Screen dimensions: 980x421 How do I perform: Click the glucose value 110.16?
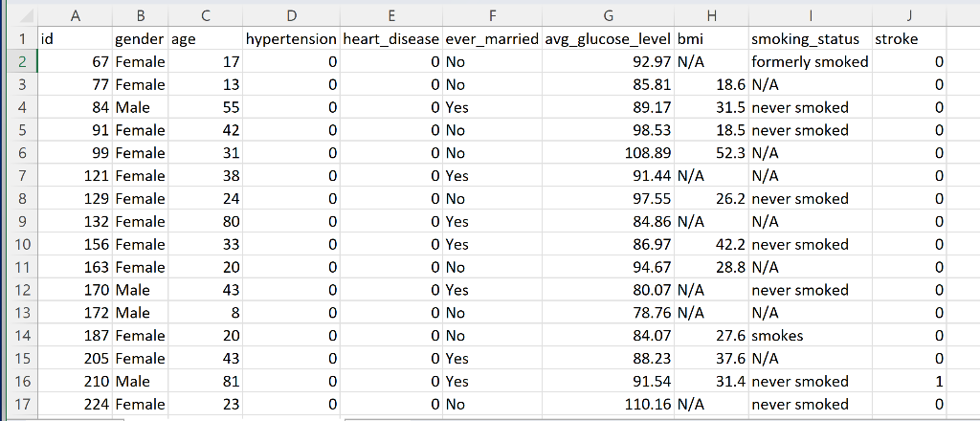pyautogui.click(x=608, y=404)
